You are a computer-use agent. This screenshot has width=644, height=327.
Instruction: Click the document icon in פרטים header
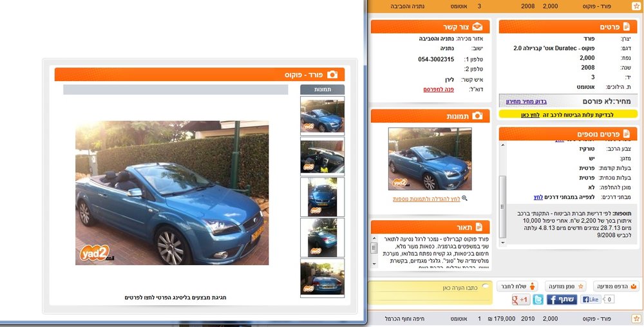coord(627,26)
